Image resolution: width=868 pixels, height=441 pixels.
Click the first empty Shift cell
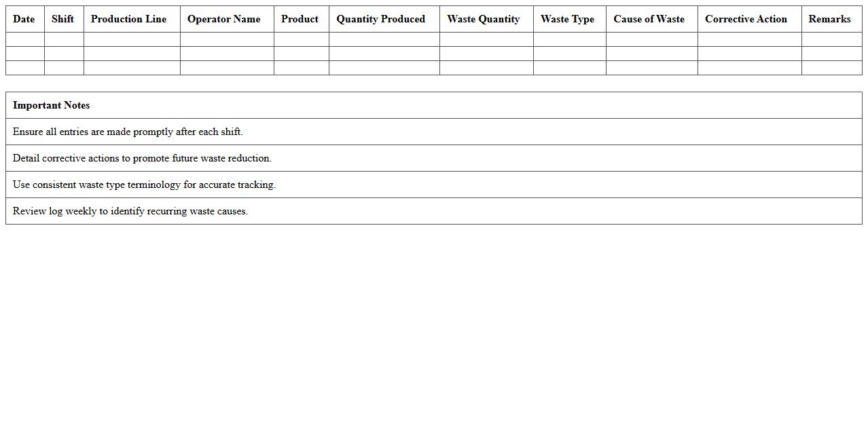[x=62, y=39]
